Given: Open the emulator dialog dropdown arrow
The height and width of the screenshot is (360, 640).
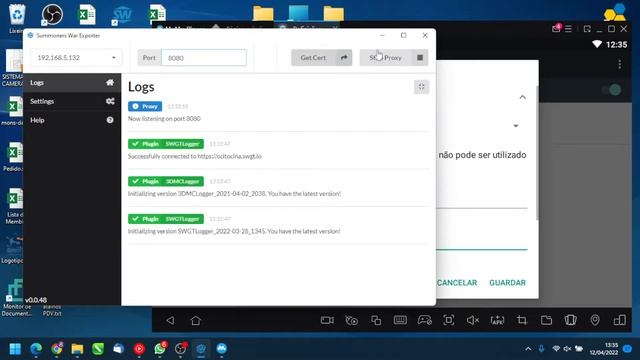Looking at the screenshot, I should (516, 126).
